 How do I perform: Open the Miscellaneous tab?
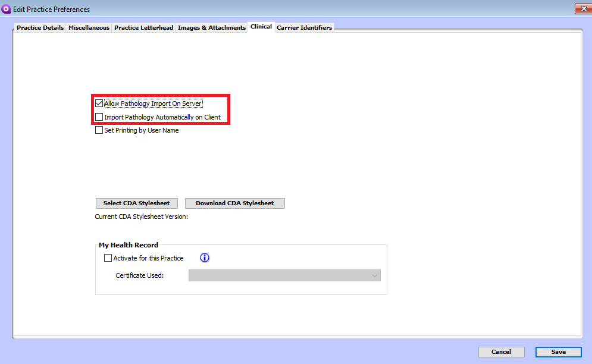click(x=88, y=27)
